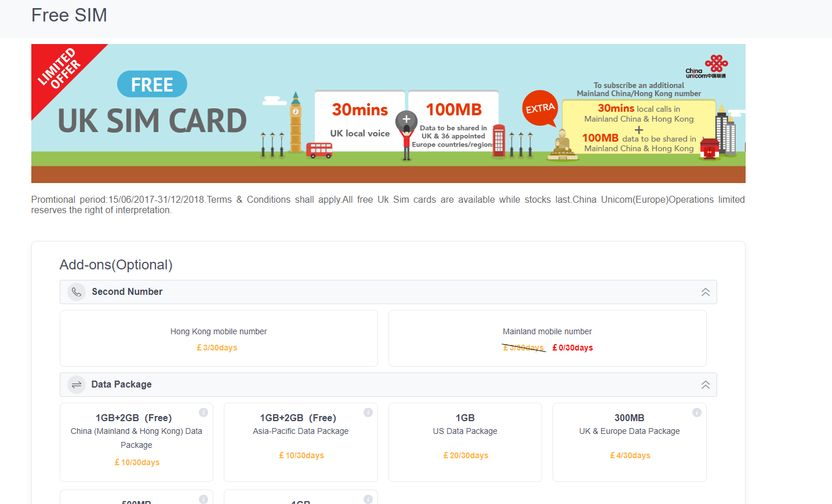Choose the China (Mainland & Hong Kong) Data Package

[x=136, y=442]
